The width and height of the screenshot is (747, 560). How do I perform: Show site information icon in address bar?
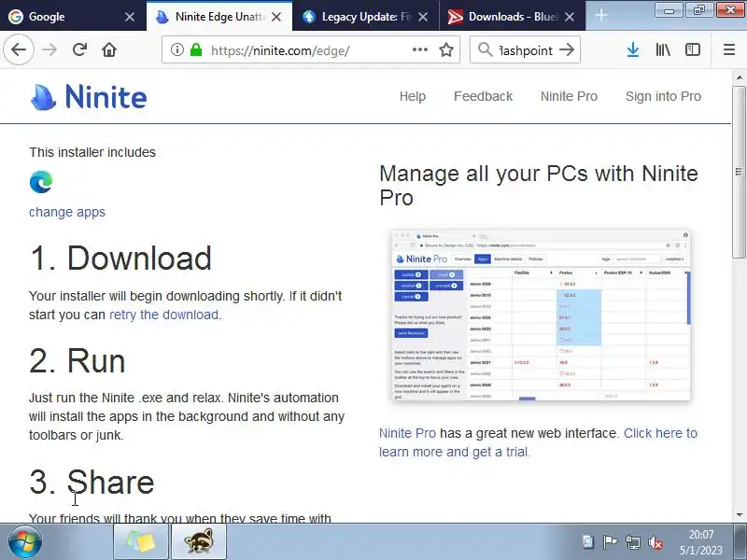[x=177, y=49]
